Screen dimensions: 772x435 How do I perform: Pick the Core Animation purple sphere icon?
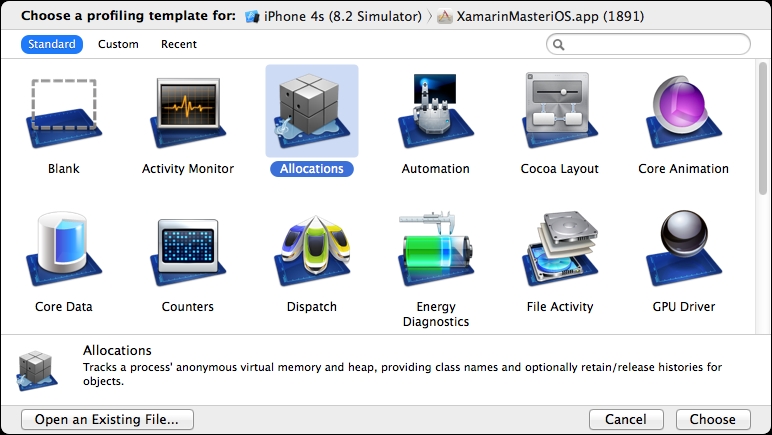tap(684, 111)
